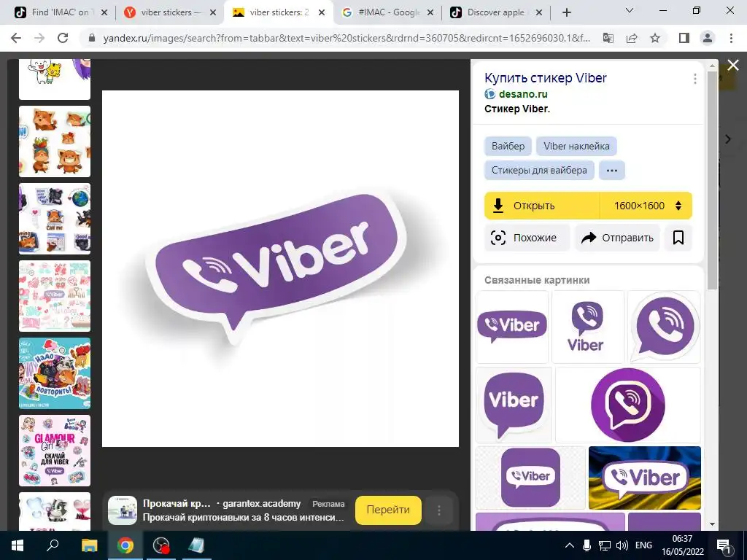
Task: Click the microphone tray icon
Action: click(587, 545)
